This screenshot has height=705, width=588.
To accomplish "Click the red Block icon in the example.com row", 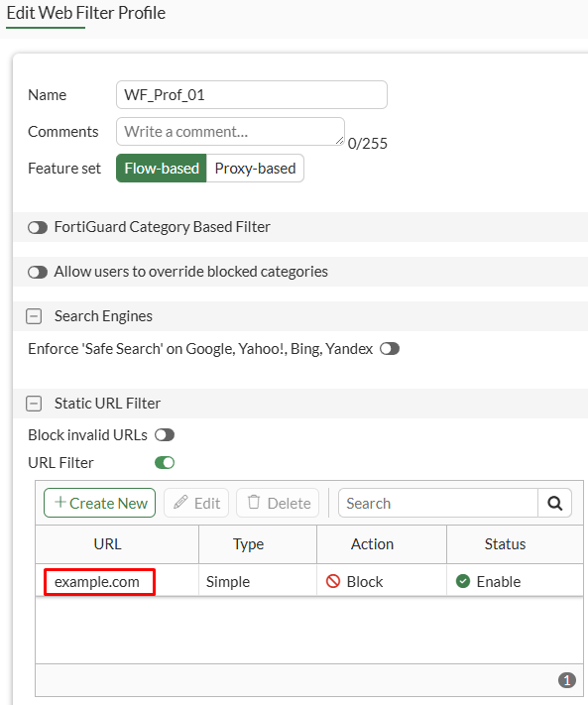I will [333, 581].
